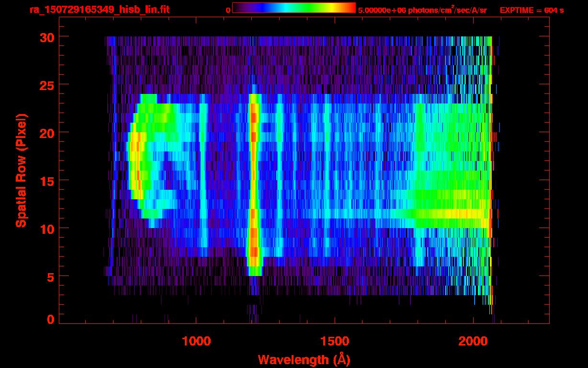
Task: Click the 5.00000e+06 photons units label
Action: pos(422,10)
